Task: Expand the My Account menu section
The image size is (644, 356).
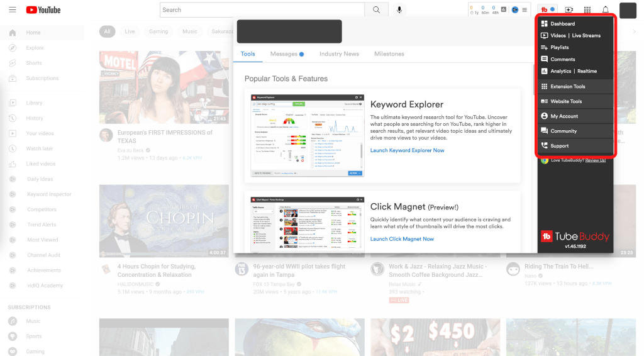Action: (564, 116)
